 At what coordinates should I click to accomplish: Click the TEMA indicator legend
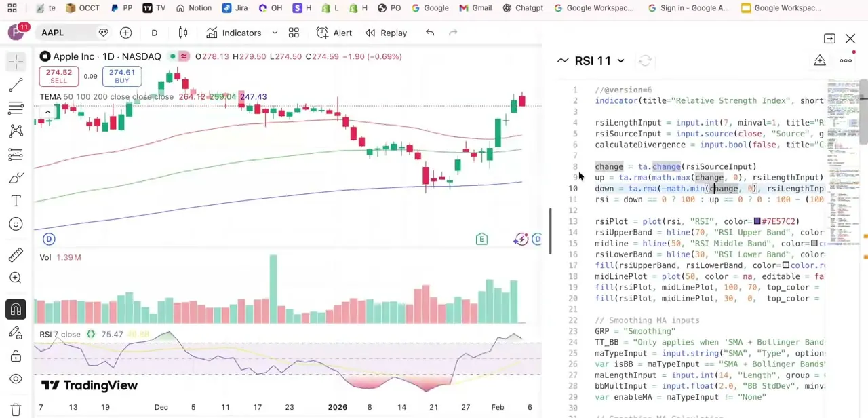pos(106,96)
